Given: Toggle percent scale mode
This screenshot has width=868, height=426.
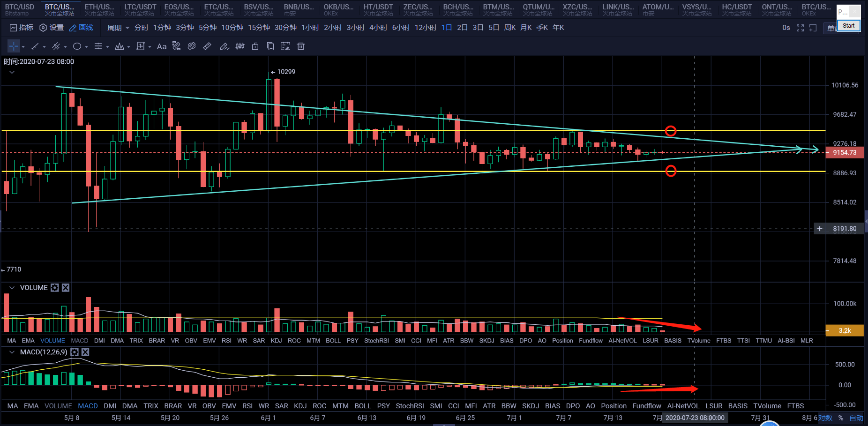Looking at the screenshot, I should 841,418.
